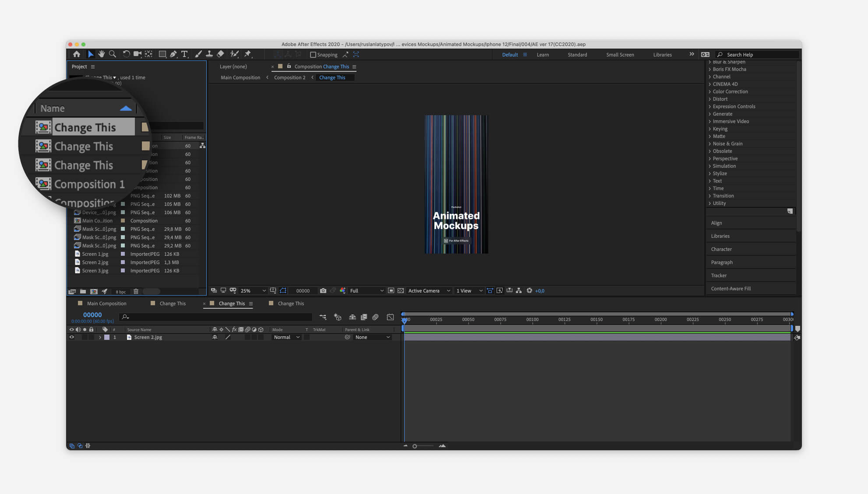This screenshot has height=494, width=868.
Task: Select the Brush tool
Action: click(x=198, y=54)
